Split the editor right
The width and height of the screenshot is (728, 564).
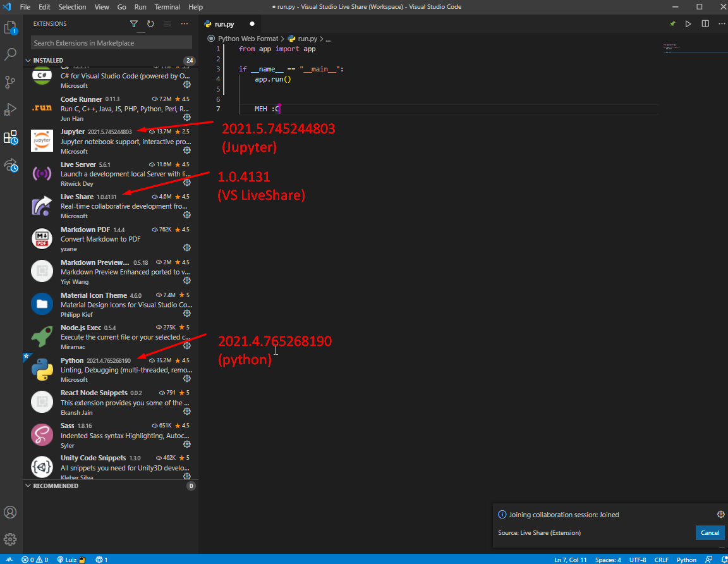coord(705,23)
